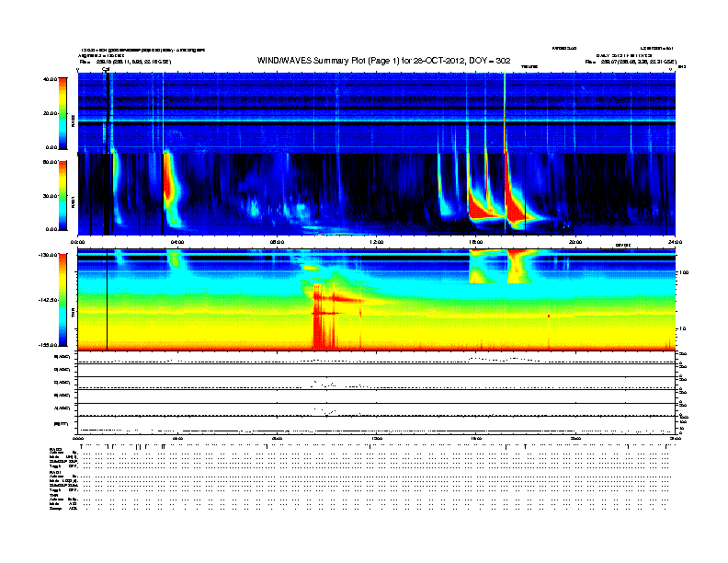The image size is (728, 563).
Task: Click the vertical RAD1 axis label
Action: tap(73, 201)
